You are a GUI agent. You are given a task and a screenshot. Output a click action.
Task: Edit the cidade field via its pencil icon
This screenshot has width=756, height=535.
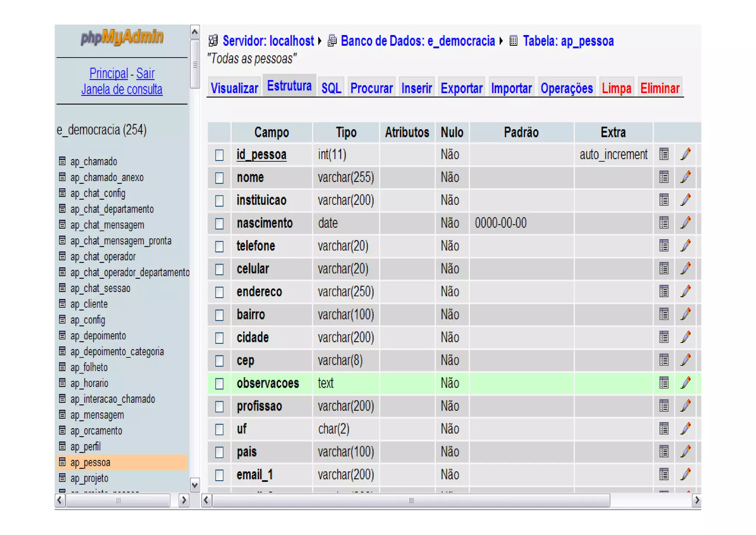tap(685, 337)
